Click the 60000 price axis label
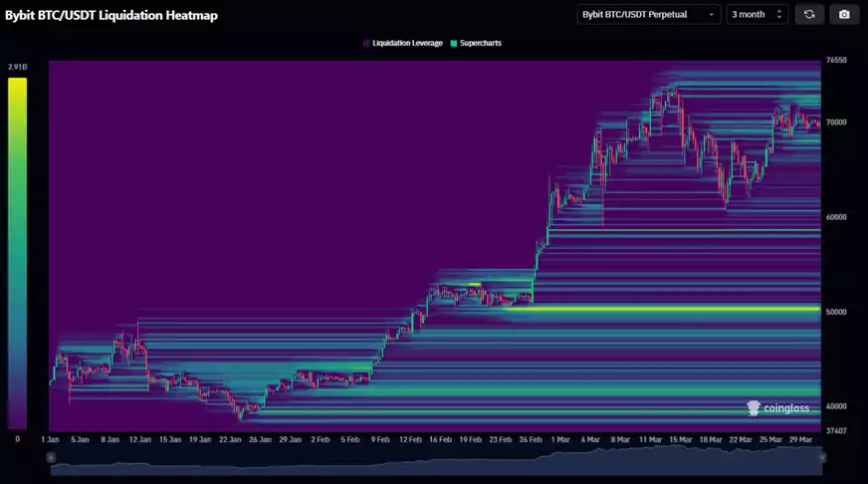This screenshot has width=868, height=484. pos(836,217)
